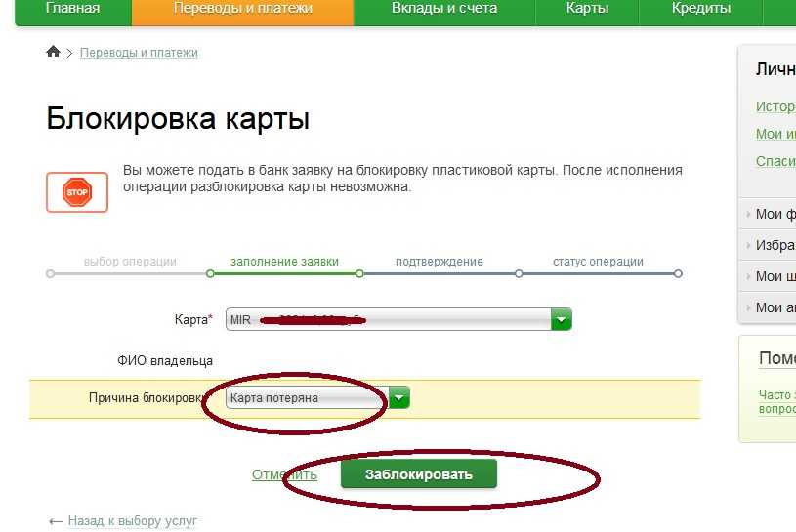The width and height of the screenshot is (796, 532).
Task: Click the Заблокировать button
Action: click(419, 474)
